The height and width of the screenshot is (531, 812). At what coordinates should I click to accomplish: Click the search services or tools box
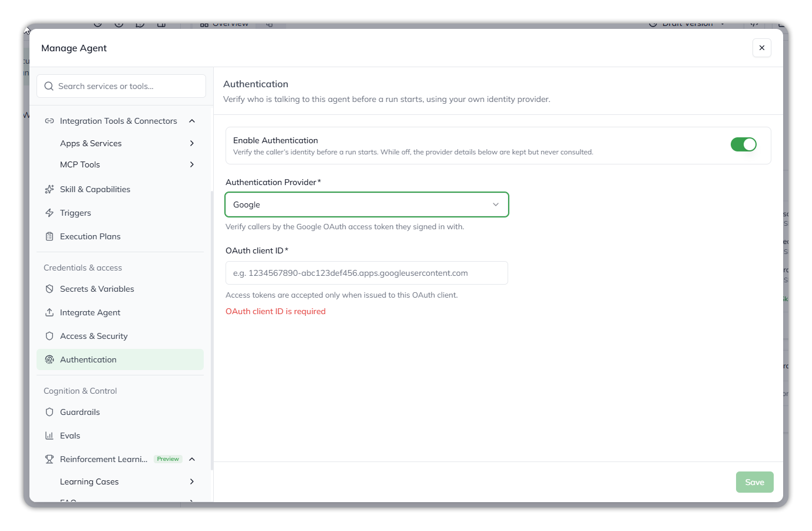coord(121,86)
